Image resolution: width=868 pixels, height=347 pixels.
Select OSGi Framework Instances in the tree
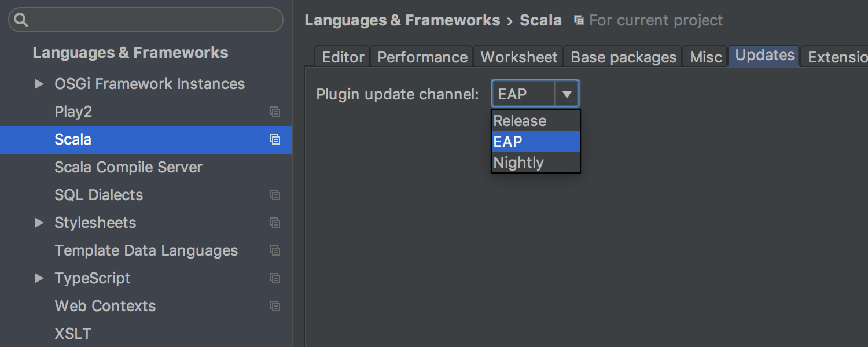point(149,84)
